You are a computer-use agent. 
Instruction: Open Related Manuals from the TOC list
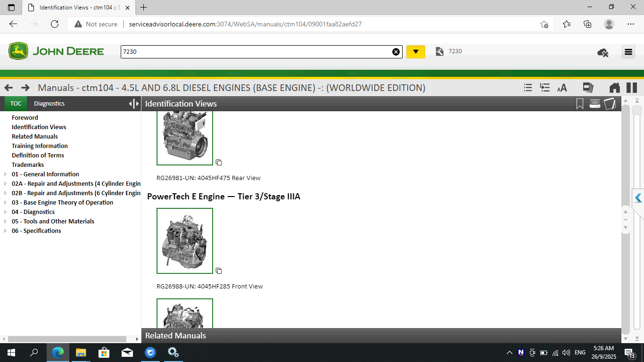[34, 136]
